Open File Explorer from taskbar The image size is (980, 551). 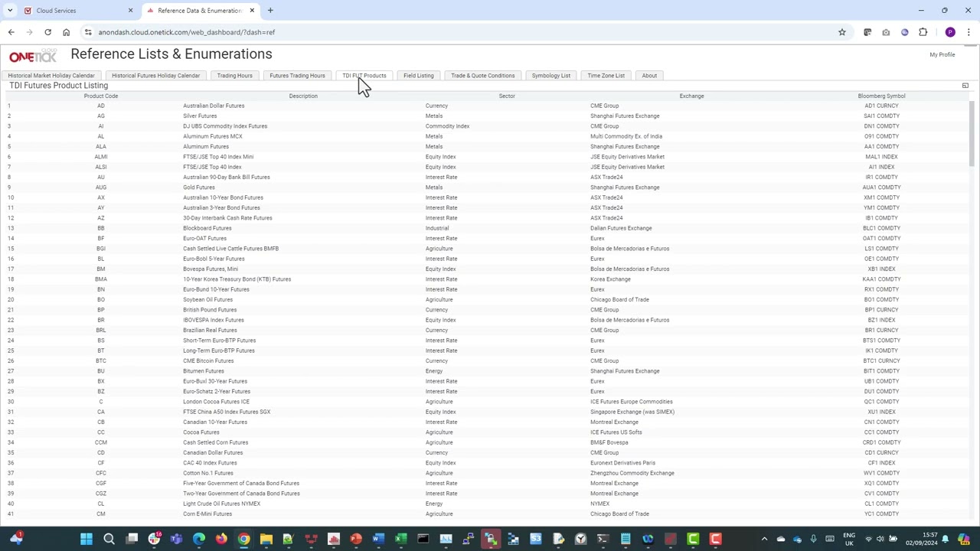click(266, 540)
